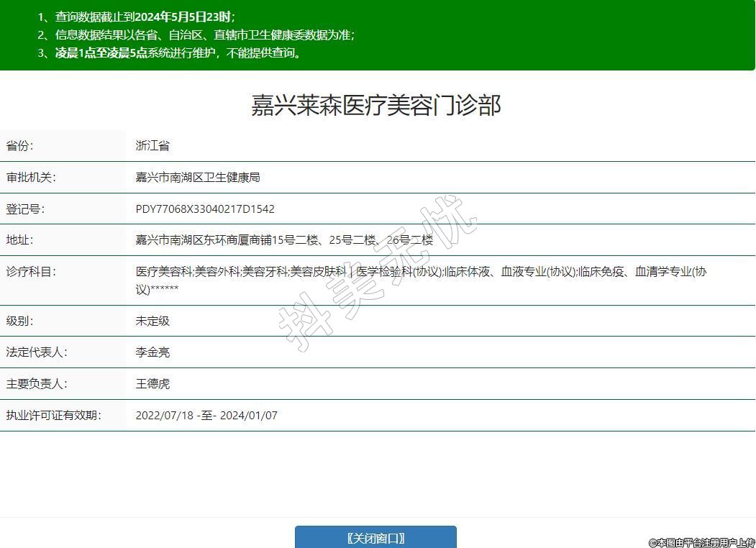The width and height of the screenshot is (756, 548).
Task: Select legal representative name 李金亮
Action: (152, 352)
